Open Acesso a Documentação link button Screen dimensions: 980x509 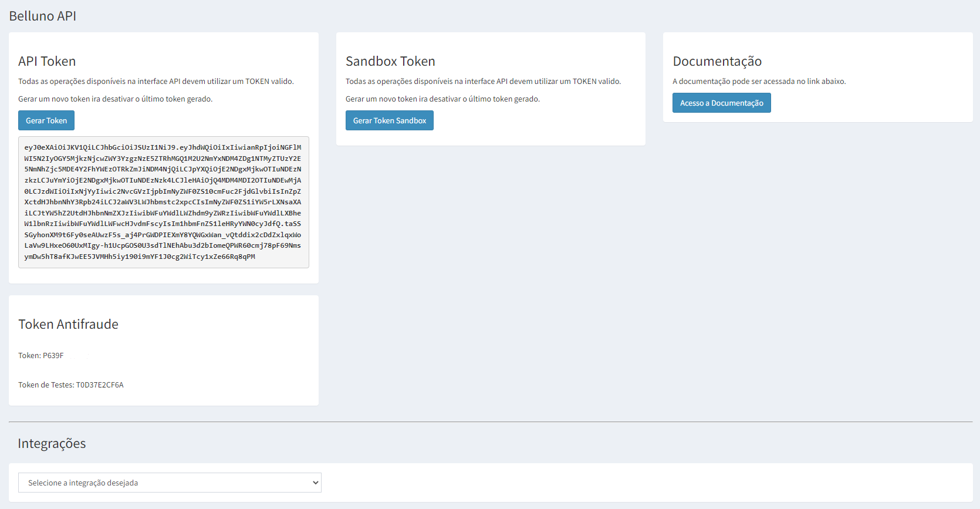tap(721, 103)
